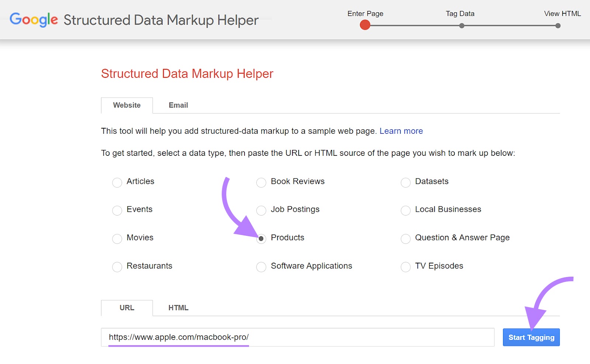This screenshot has width=590, height=364.
Task: Click the Google logo
Action: [33, 20]
